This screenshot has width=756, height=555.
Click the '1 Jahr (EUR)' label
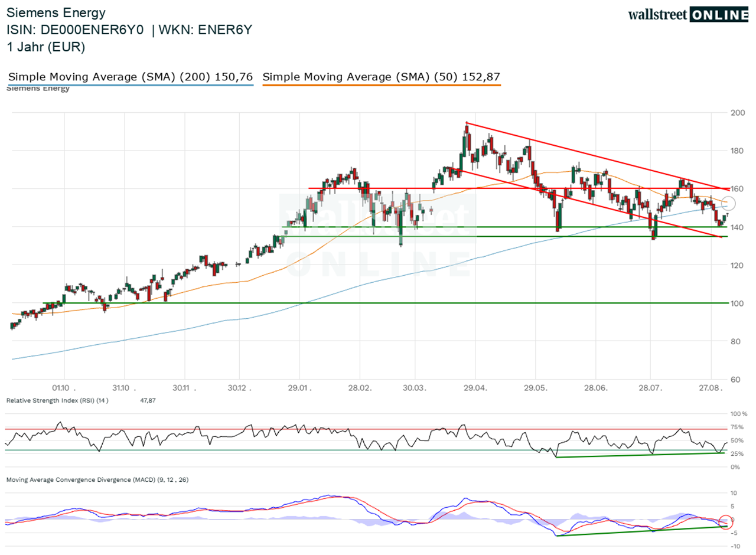(x=46, y=47)
